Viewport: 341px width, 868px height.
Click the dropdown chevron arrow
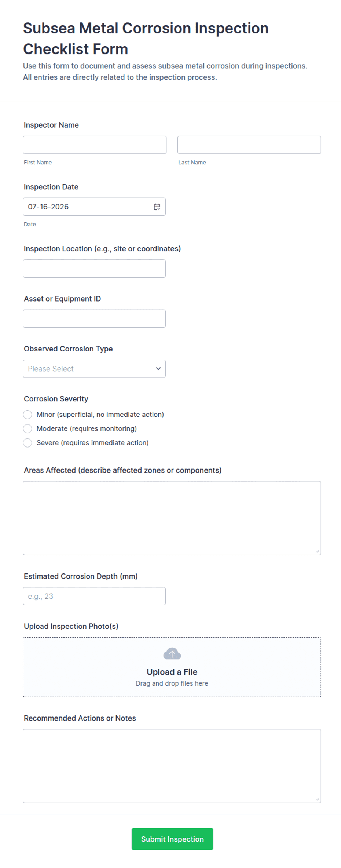(x=158, y=369)
